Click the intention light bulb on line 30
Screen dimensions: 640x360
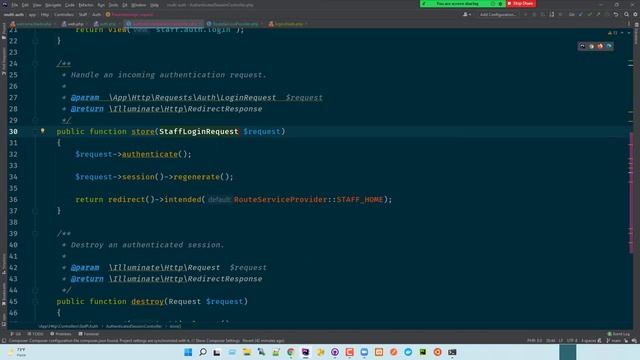point(42,131)
